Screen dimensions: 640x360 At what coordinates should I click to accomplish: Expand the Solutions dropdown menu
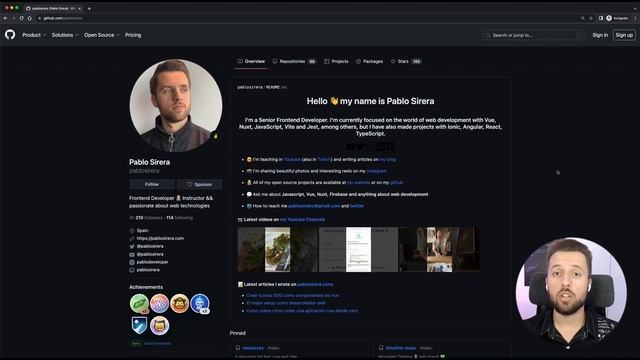65,35
